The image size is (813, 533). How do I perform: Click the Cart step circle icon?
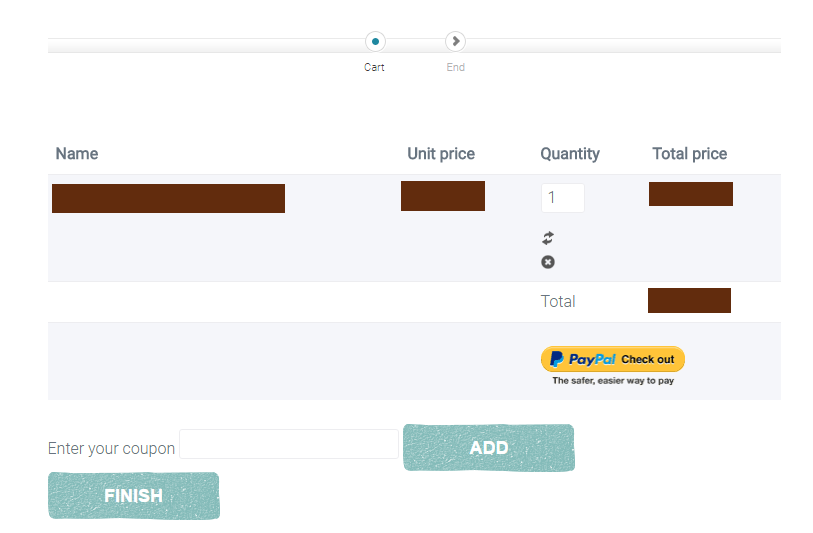pyautogui.click(x=375, y=42)
